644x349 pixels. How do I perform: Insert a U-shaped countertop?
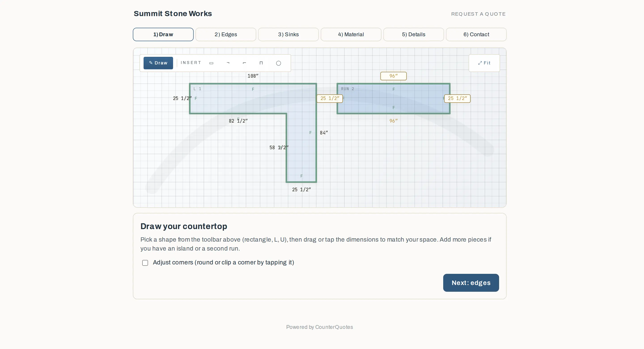pyautogui.click(x=261, y=63)
